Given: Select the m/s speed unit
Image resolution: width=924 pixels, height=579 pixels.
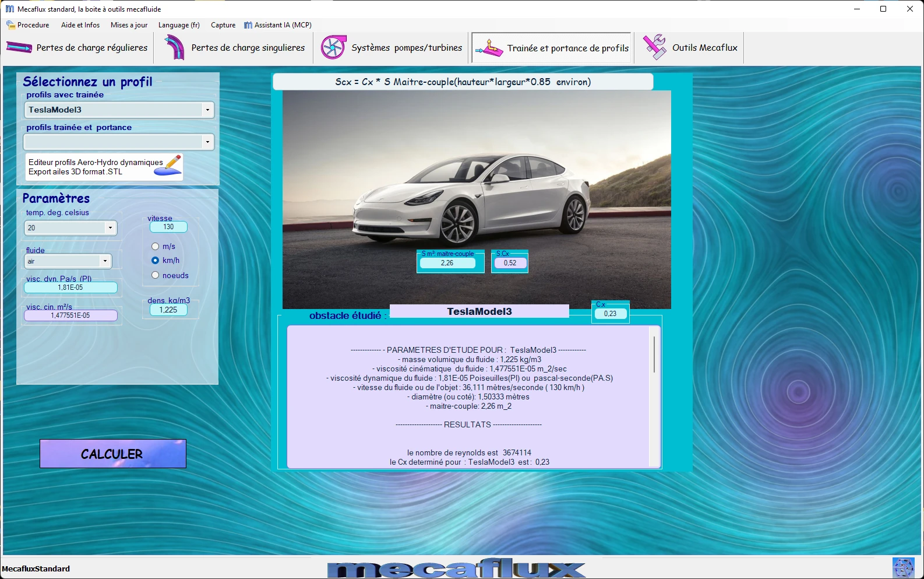Looking at the screenshot, I should pos(155,247).
